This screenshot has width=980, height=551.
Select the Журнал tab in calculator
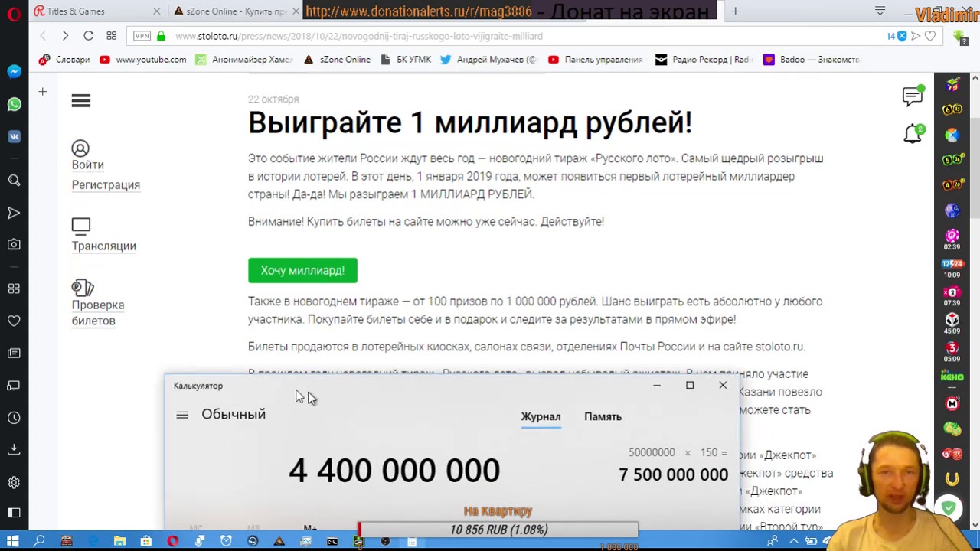[x=541, y=416]
